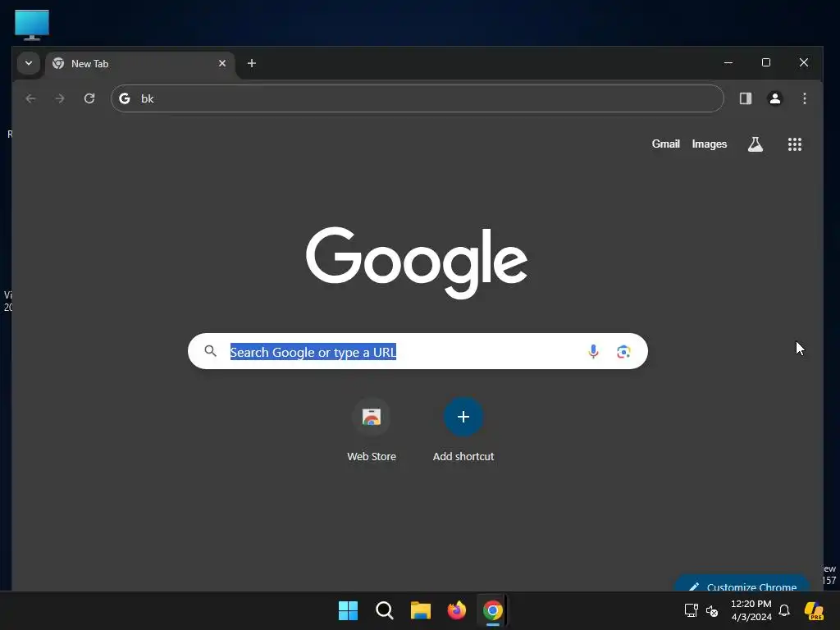
Task: Open the Images link
Action: (709, 144)
